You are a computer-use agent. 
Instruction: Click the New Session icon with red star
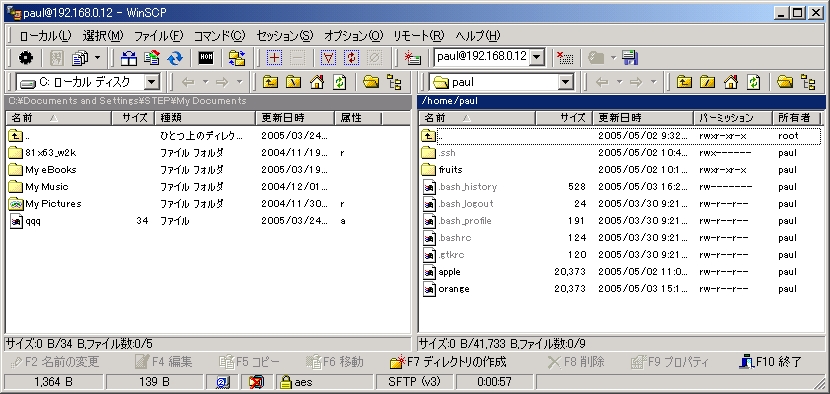412,58
